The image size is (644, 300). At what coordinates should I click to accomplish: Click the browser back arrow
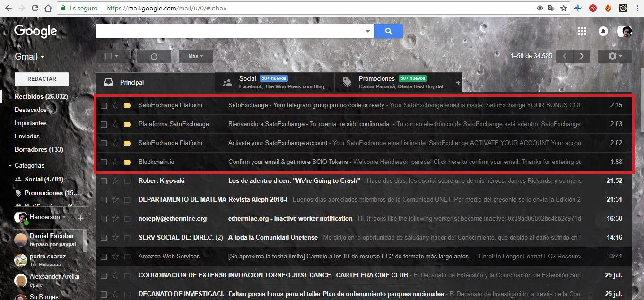pyautogui.click(x=9, y=8)
